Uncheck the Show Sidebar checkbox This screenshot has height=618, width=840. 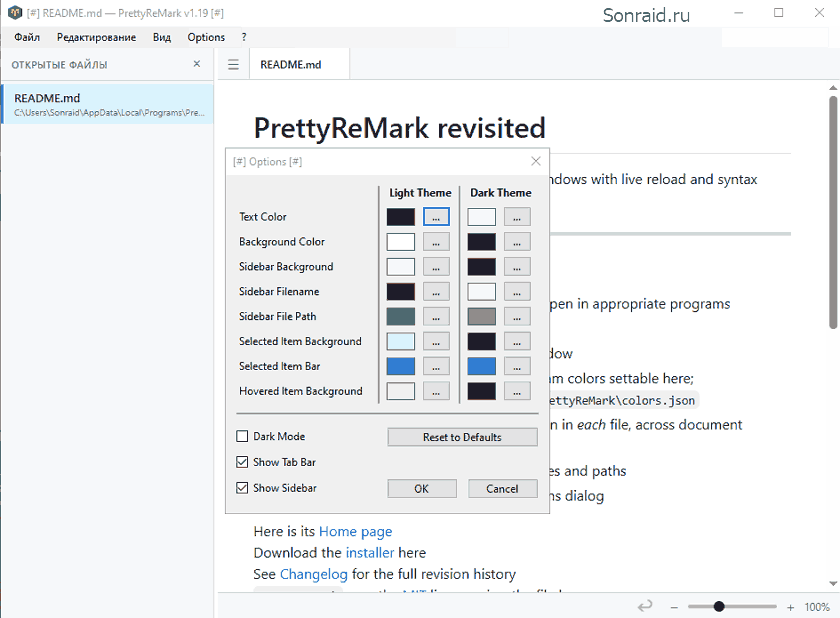pyautogui.click(x=242, y=487)
